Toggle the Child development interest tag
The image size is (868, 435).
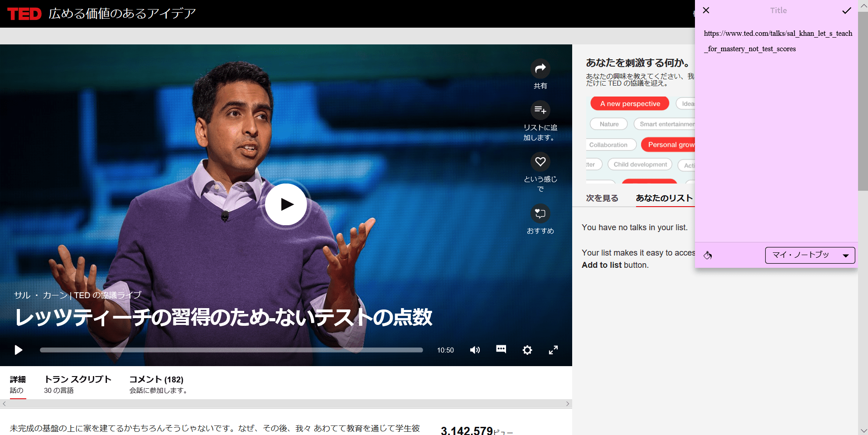coord(640,164)
